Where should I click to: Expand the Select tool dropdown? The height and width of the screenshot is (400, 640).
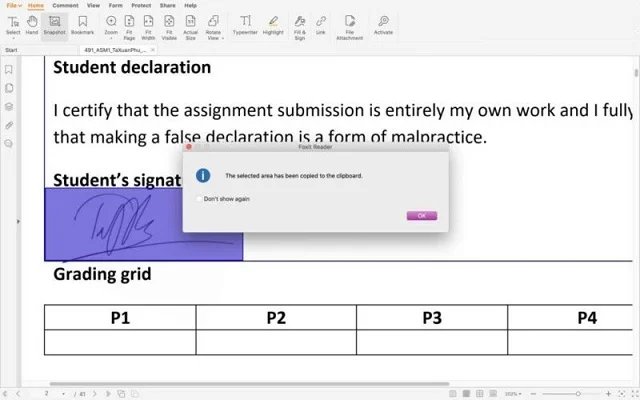click(13, 38)
